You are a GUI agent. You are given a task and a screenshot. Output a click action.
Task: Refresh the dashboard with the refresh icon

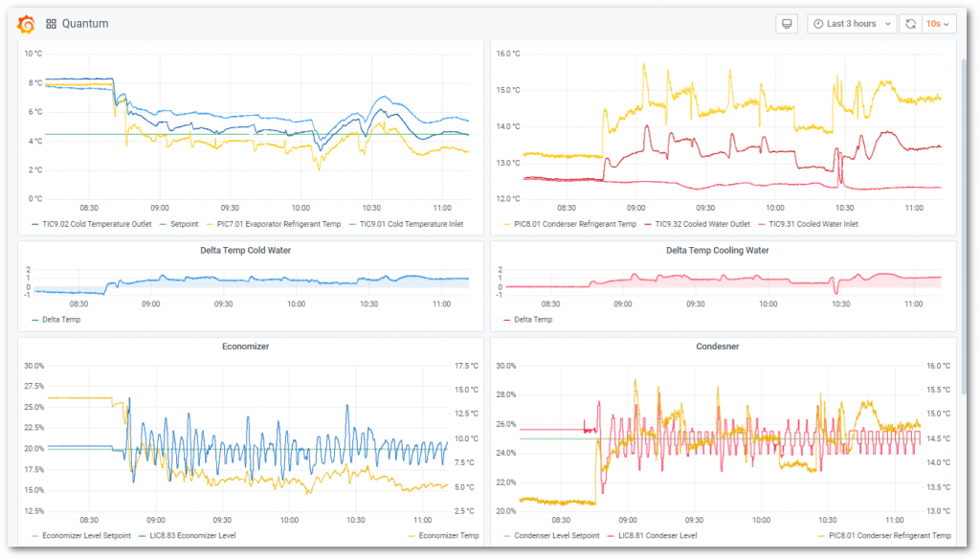click(910, 24)
